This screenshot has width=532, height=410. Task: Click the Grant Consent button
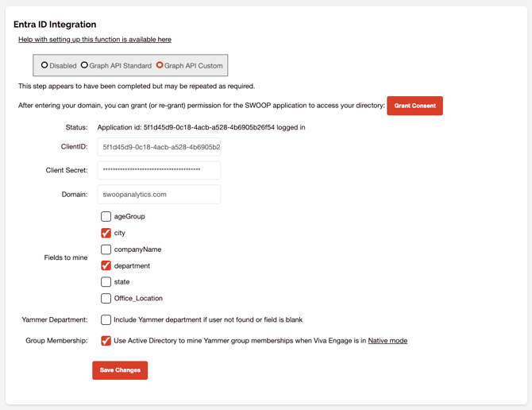(x=414, y=106)
